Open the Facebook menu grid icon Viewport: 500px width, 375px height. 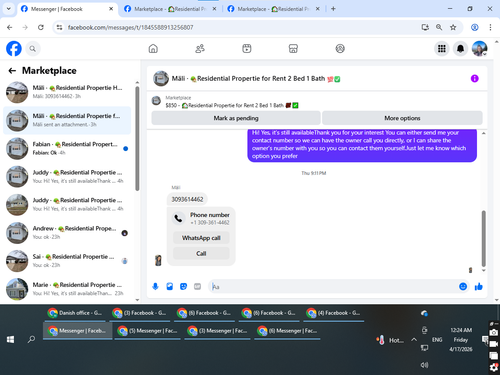tap(442, 49)
